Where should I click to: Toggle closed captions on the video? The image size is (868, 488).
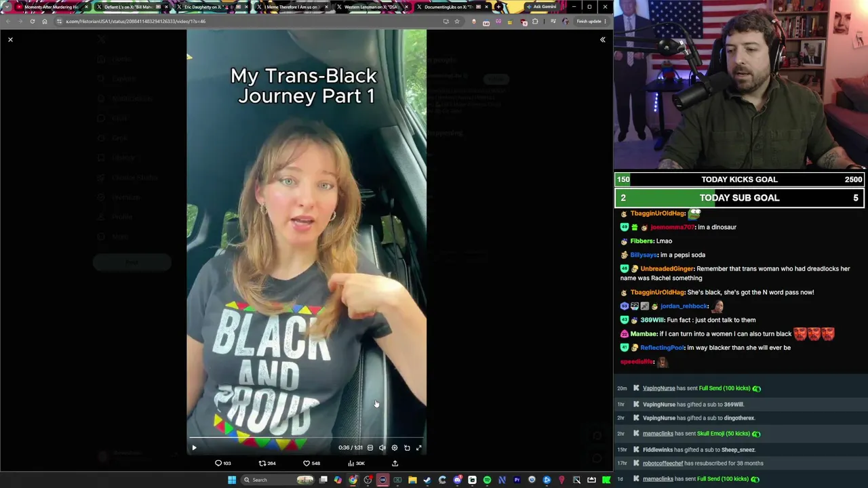370,447
